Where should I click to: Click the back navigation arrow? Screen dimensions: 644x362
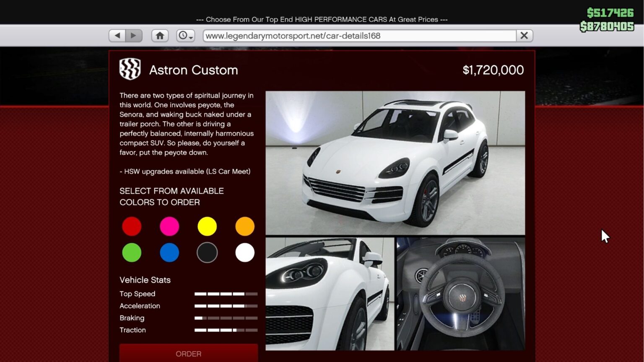pos(117,35)
